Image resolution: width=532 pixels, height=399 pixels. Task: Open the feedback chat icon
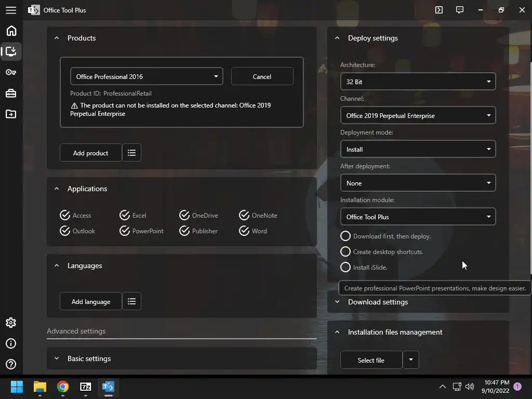pos(460,10)
